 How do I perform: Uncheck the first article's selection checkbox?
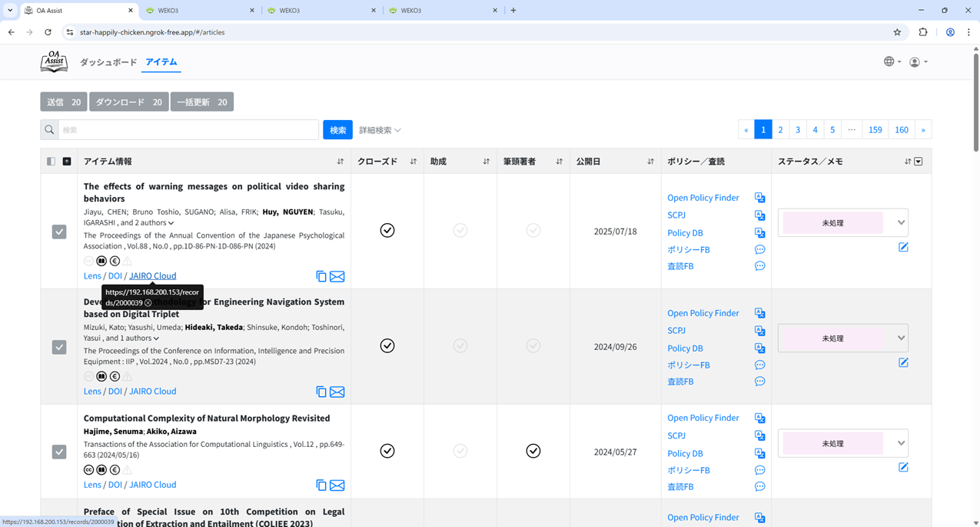[59, 232]
